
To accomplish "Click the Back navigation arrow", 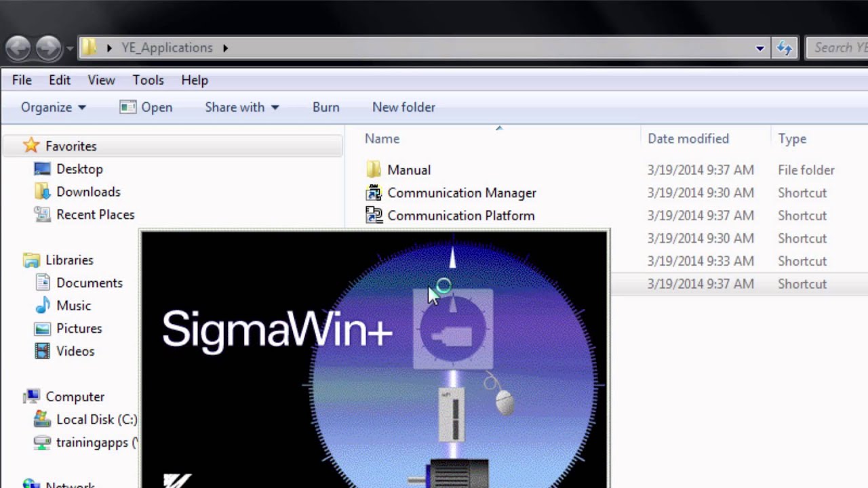I will click(x=18, y=47).
